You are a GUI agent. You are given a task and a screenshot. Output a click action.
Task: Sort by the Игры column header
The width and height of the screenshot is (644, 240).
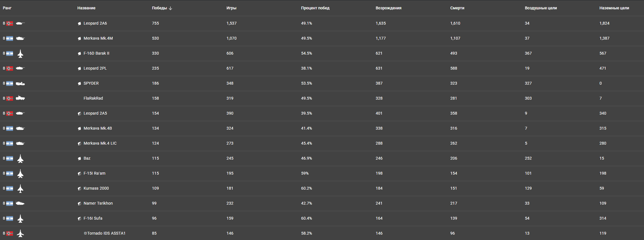tap(231, 8)
